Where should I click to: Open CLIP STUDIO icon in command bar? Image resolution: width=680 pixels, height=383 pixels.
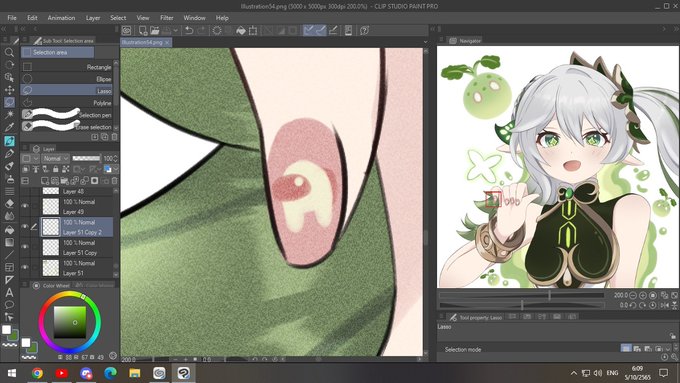pyautogui.click(x=126, y=30)
